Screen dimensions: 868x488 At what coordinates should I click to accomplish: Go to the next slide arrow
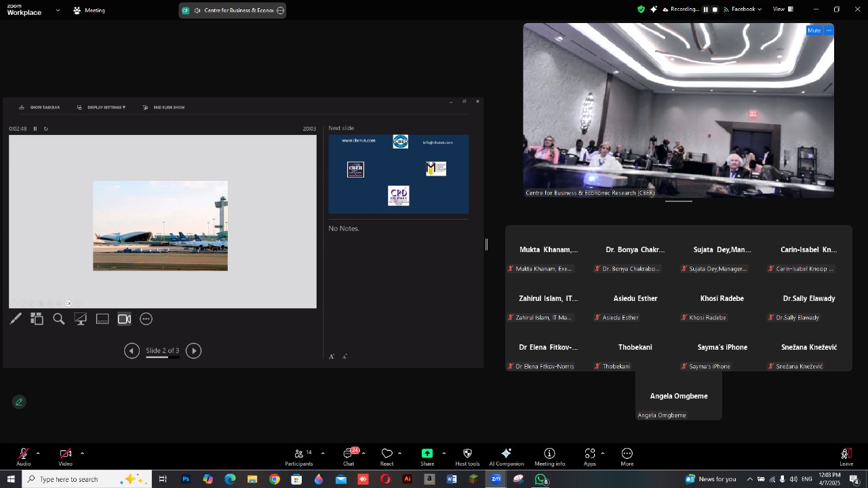point(193,351)
